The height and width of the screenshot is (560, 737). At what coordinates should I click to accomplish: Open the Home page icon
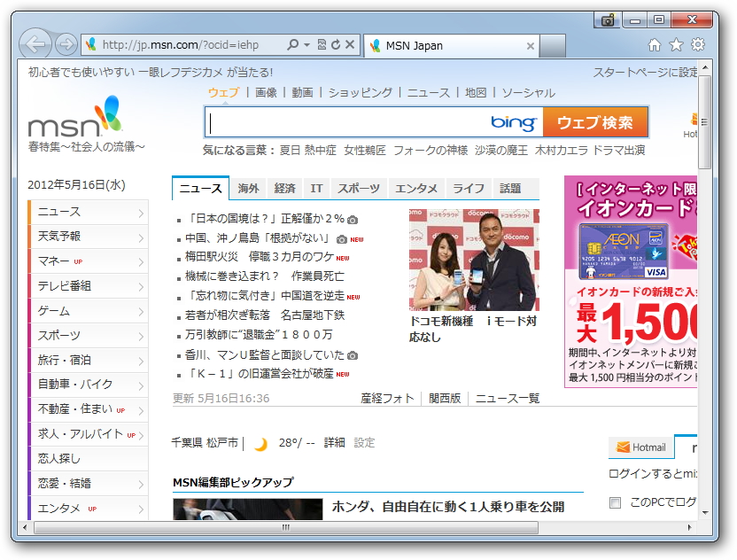tap(655, 45)
